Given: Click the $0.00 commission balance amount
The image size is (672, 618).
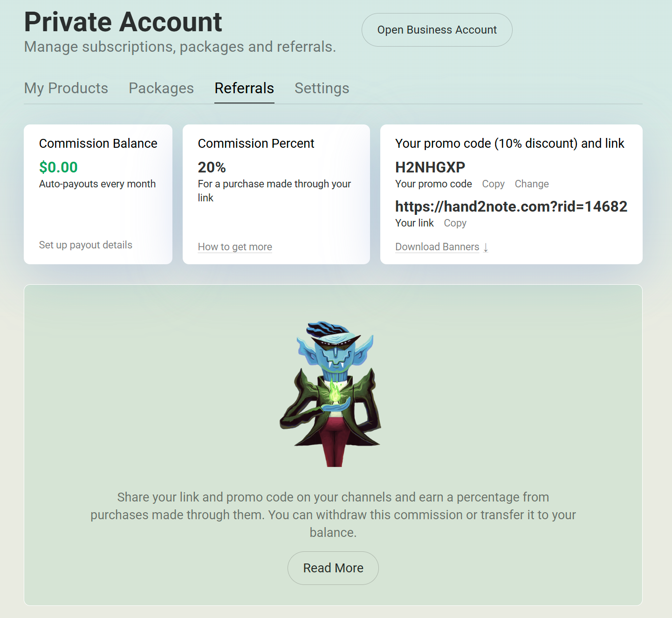Looking at the screenshot, I should 58,167.
